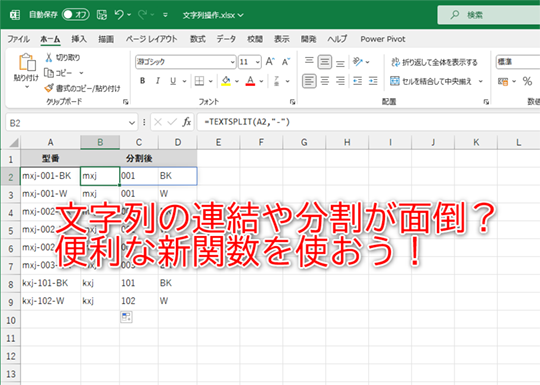Click the Select All corner triangle
Image resolution: width=540 pixels, height=385 pixels.
pos(13,142)
